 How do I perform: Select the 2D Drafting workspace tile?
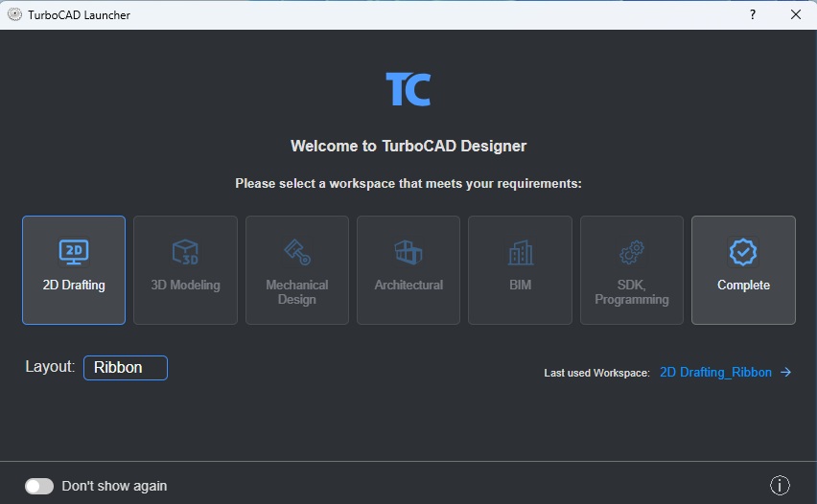pyautogui.click(x=74, y=270)
